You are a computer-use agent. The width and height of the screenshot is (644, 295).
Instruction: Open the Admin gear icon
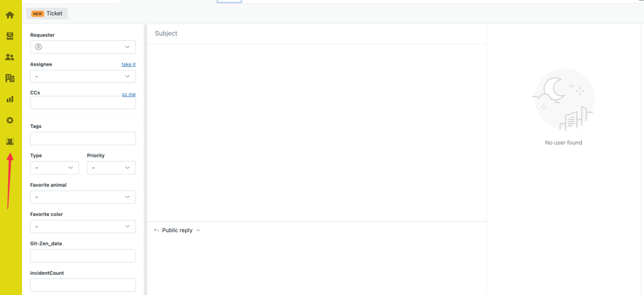pos(10,121)
